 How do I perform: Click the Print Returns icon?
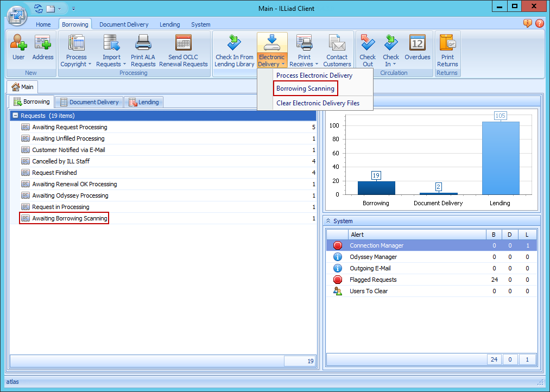(447, 43)
